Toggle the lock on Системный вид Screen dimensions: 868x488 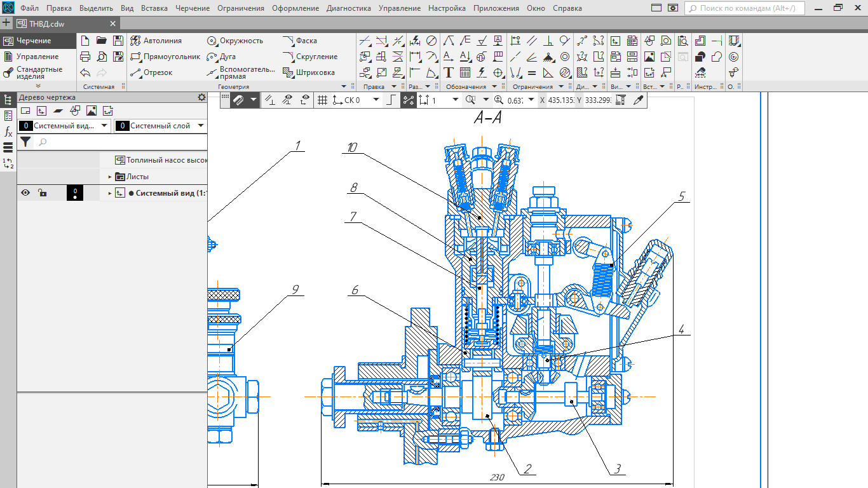[x=42, y=193]
